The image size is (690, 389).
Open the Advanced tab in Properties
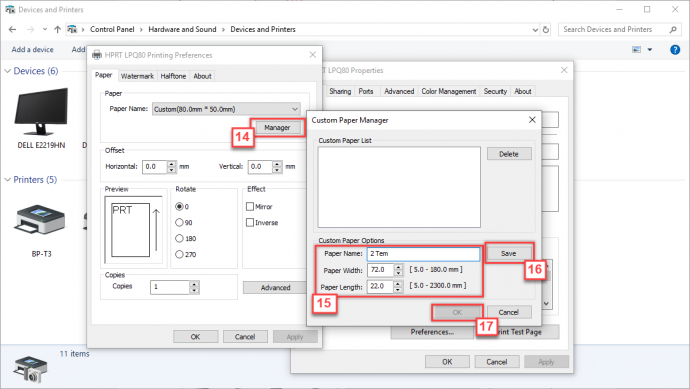(x=399, y=91)
